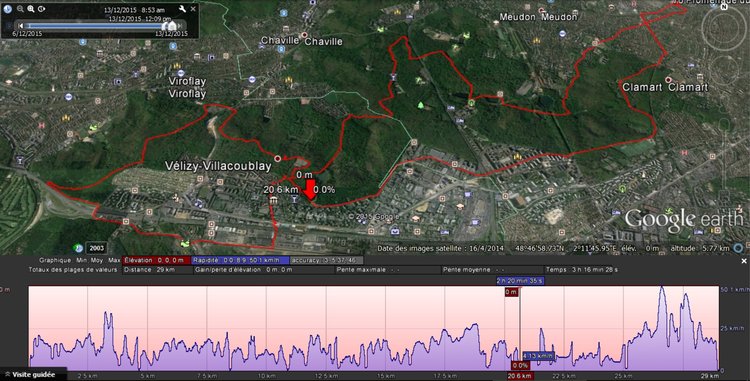The width and height of the screenshot is (750, 381).
Task: Select Élévation graph metric
Action: click(x=156, y=261)
